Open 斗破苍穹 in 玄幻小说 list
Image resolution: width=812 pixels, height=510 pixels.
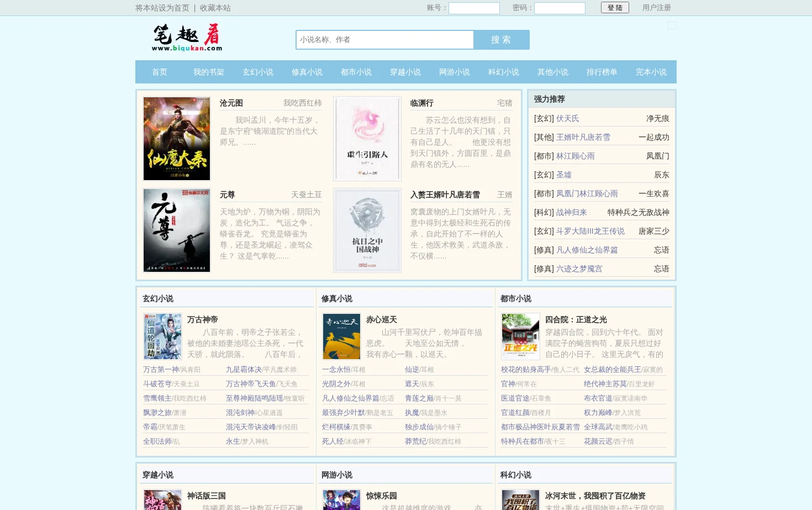[x=157, y=383]
